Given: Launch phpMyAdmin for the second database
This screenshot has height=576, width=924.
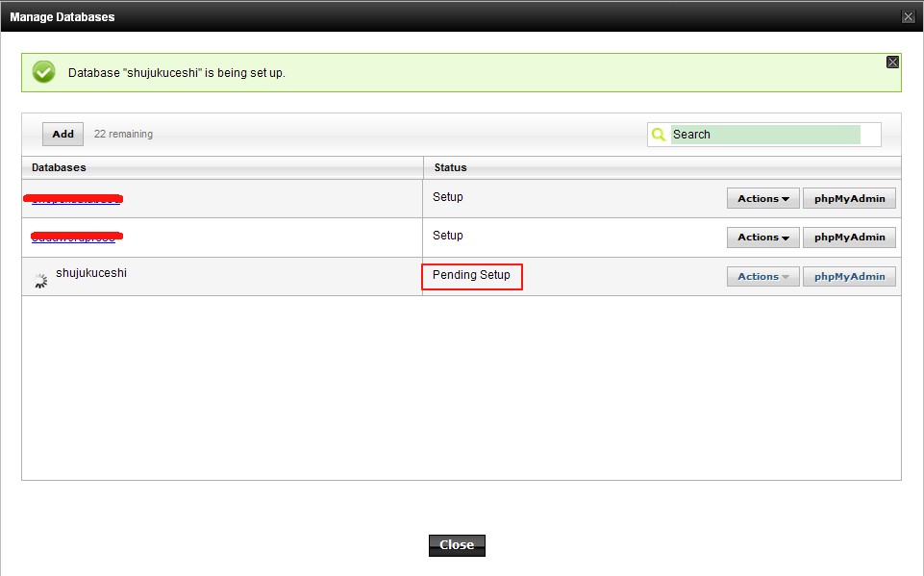Looking at the screenshot, I should pyautogui.click(x=849, y=237).
